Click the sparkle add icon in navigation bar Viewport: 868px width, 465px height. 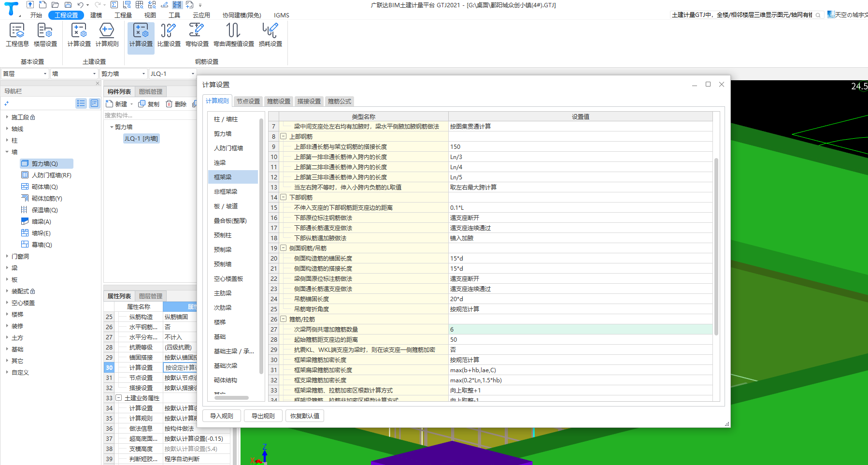[x=6, y=103]
